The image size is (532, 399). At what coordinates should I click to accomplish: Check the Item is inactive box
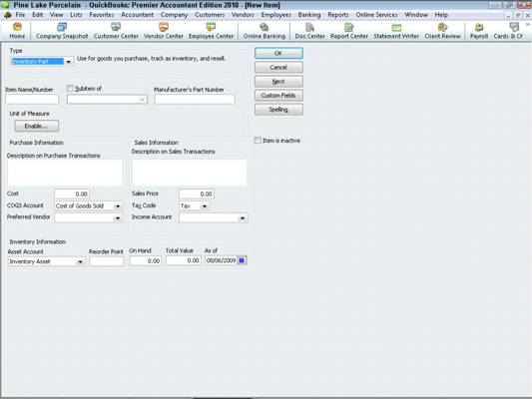[x=258, y=141]
